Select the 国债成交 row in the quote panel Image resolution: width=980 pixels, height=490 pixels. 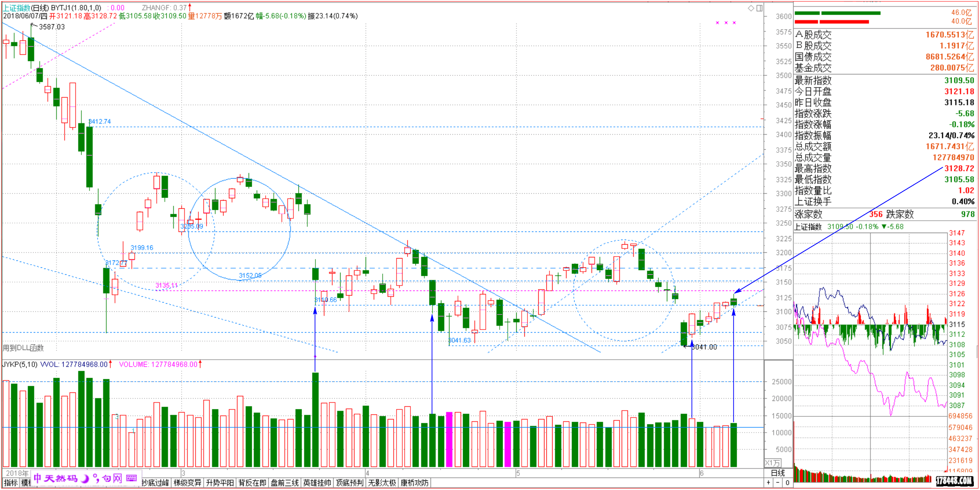click(x=885, y=57)
